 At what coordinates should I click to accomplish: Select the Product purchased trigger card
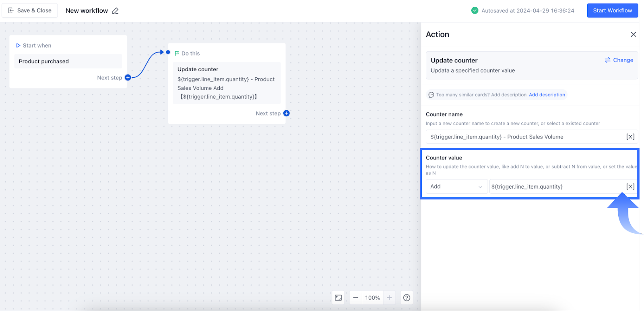(68, 62)
